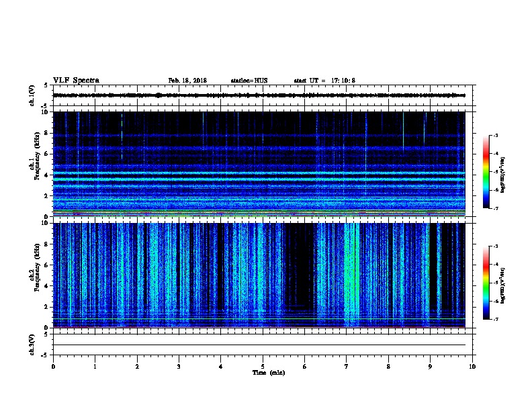
Task: Click the "ch.2 Frequency (kHz)" axis label
Action: point(35,267)
